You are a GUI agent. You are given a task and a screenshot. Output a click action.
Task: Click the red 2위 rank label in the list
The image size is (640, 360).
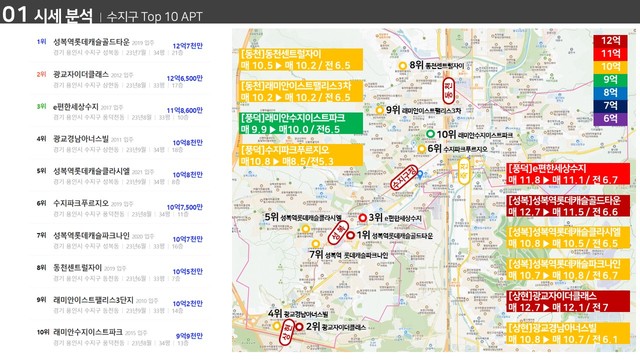click(42, 74)
